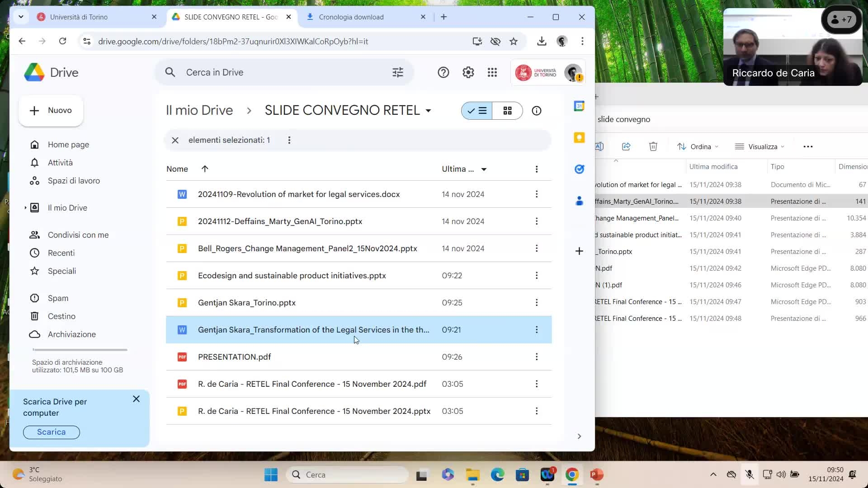Clear the current file selection
The width and height of the screenshot is (868, 488).
tap(175, 140)
